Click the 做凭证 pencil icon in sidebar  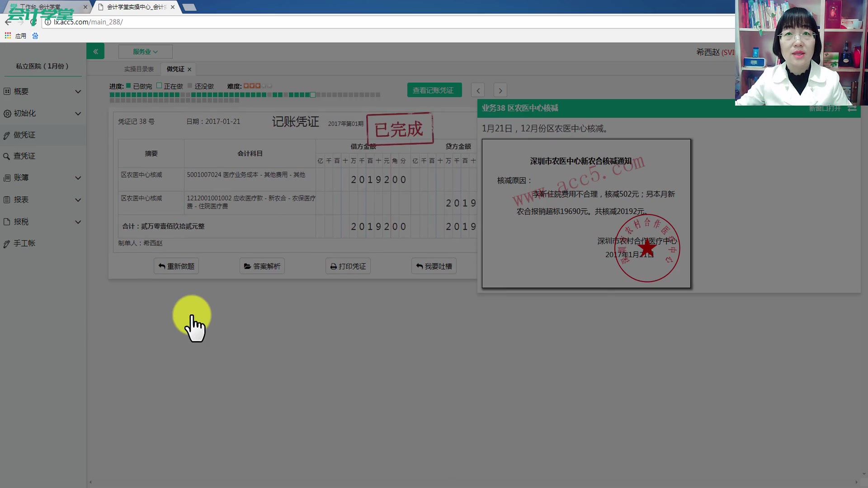click(x=7, y=136)
